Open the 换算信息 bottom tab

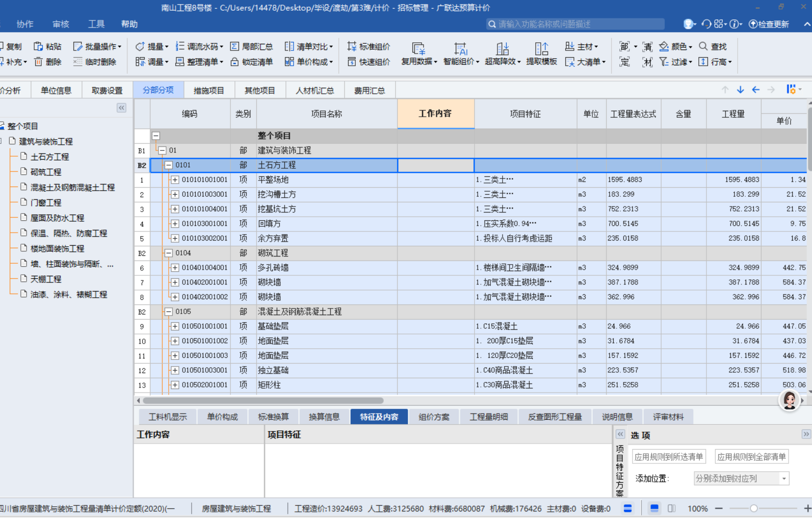(324, 417)
